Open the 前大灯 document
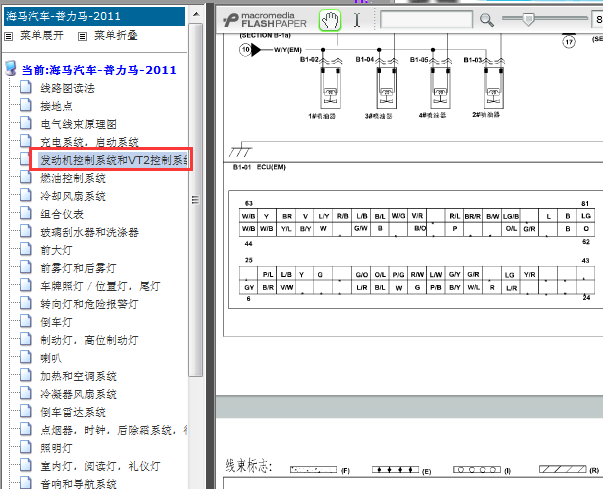603x489 pixels. [x=56, y=250]
